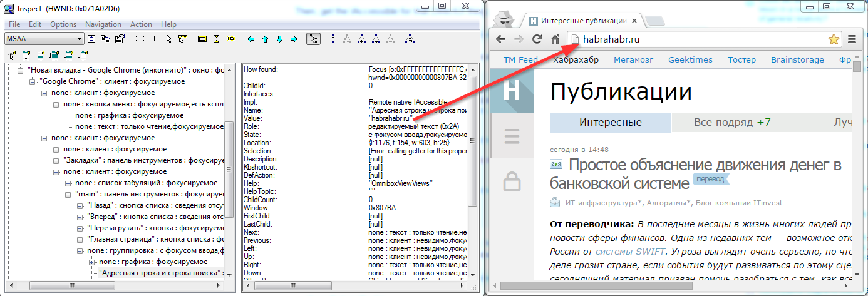Expand the "Закладки" панель инструментов node

pos(56,160)
